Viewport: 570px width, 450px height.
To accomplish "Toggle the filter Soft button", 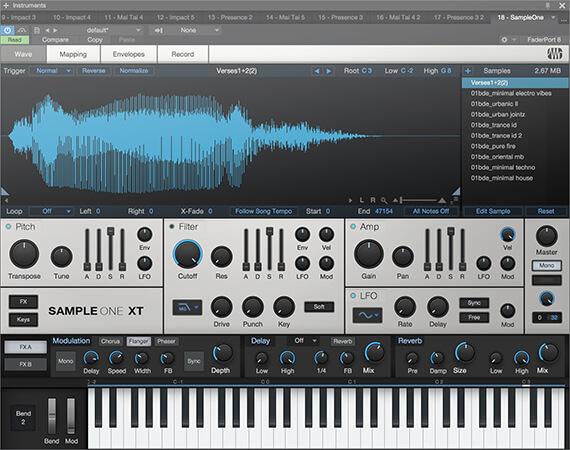I will pyautogui.click(x=319, y=307).
